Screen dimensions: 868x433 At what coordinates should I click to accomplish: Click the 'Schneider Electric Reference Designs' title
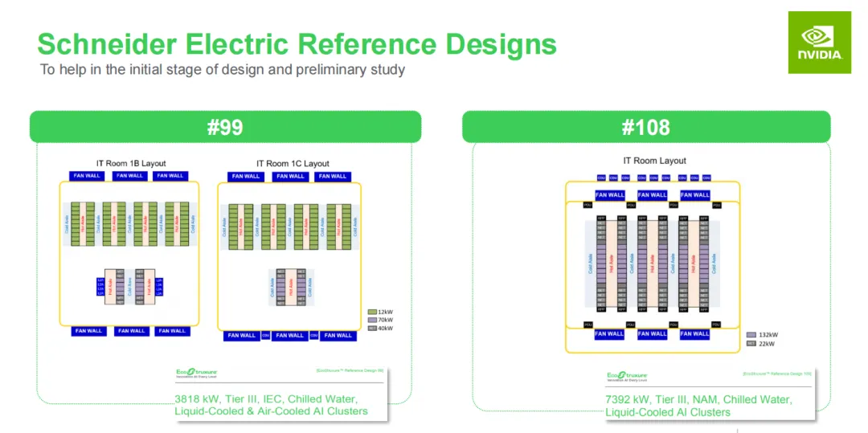(297, 45)
